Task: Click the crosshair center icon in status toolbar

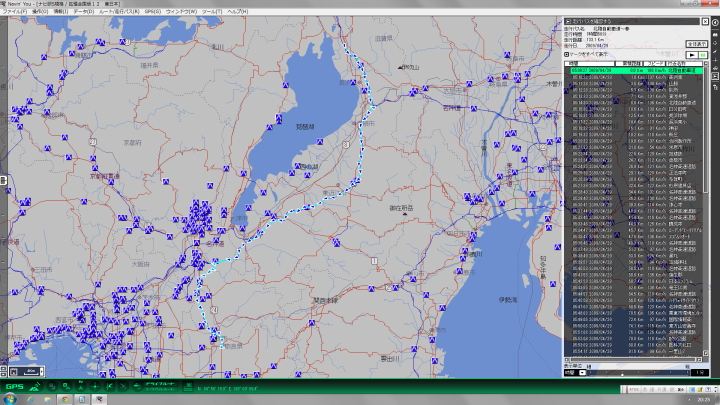Action: coord(95,387)
